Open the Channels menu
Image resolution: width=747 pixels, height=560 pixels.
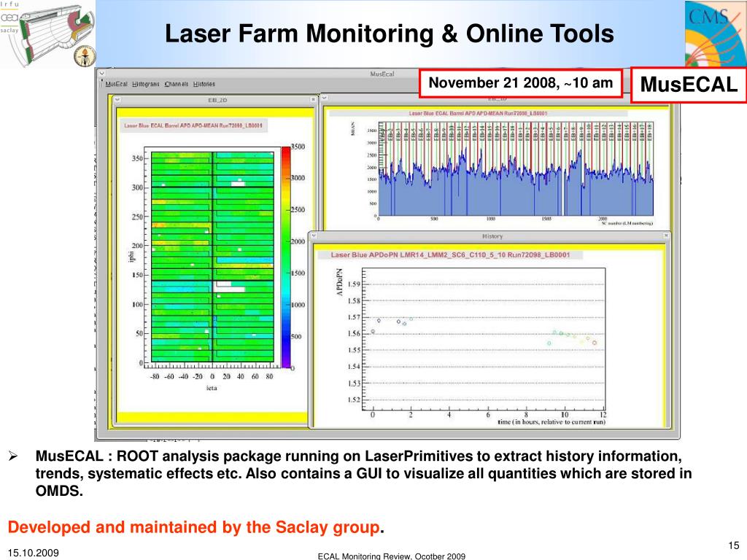pos(177,84)
